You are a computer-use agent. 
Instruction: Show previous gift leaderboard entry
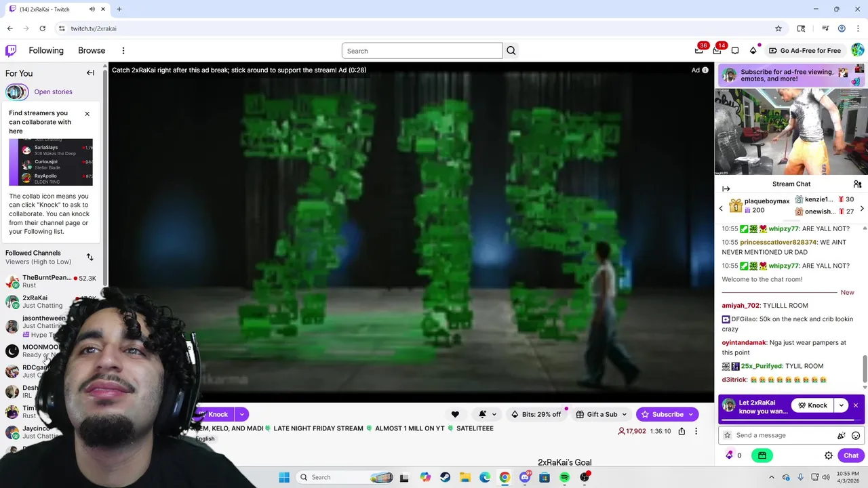click(721, 209)
